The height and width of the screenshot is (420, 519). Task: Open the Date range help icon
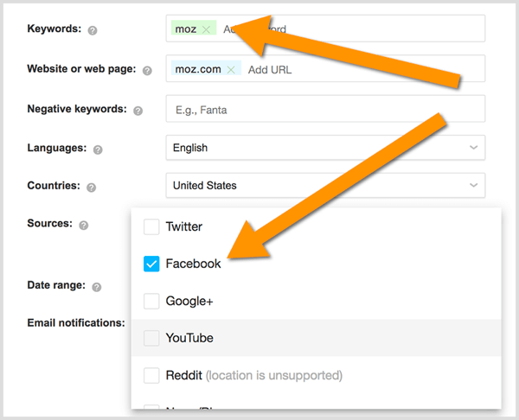(96, 287)
